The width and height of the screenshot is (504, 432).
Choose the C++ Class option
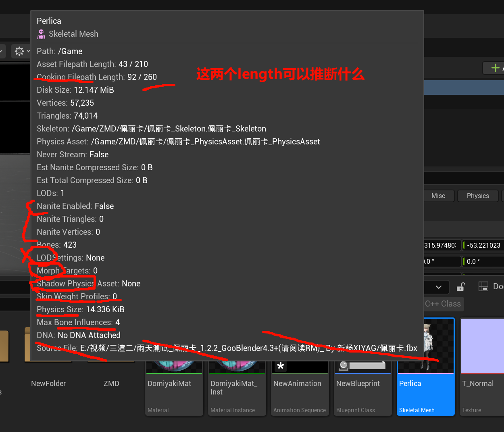tap(443, 304)
